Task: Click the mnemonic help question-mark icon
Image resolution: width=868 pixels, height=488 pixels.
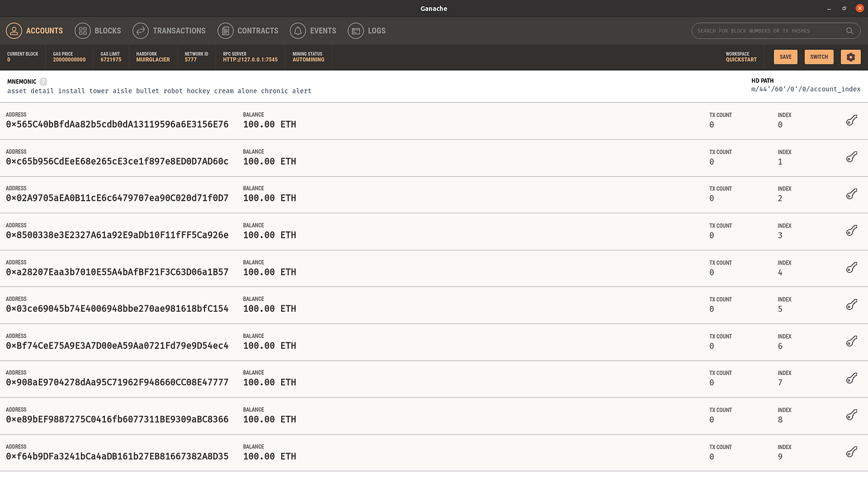Action: tap(43, 82)
